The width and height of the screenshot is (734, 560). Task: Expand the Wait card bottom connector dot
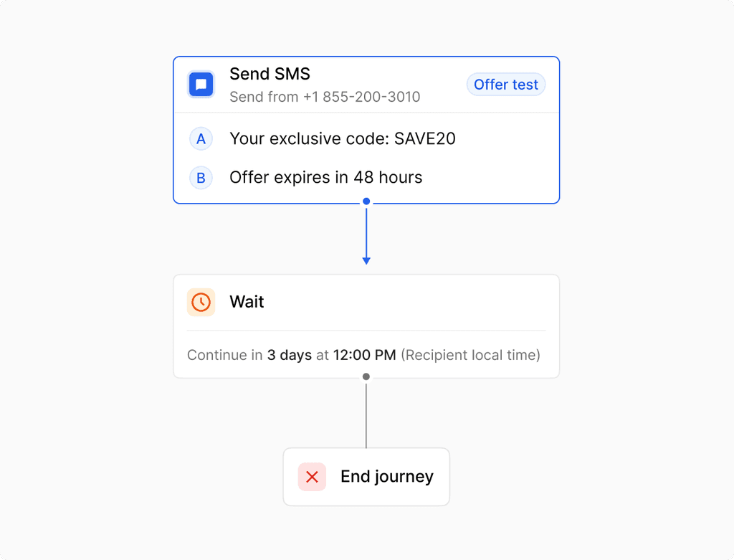click(366, 376)
